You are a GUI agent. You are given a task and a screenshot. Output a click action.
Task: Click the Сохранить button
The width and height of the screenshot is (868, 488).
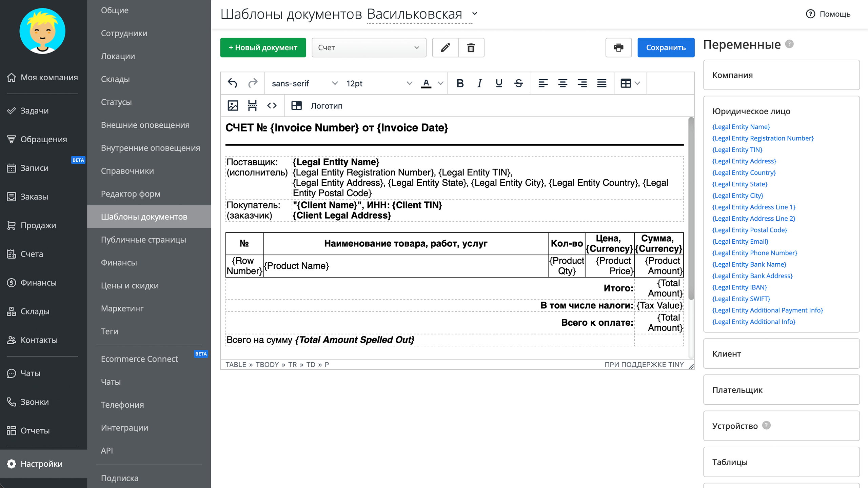pyautogui.click(x=666, y=47)
